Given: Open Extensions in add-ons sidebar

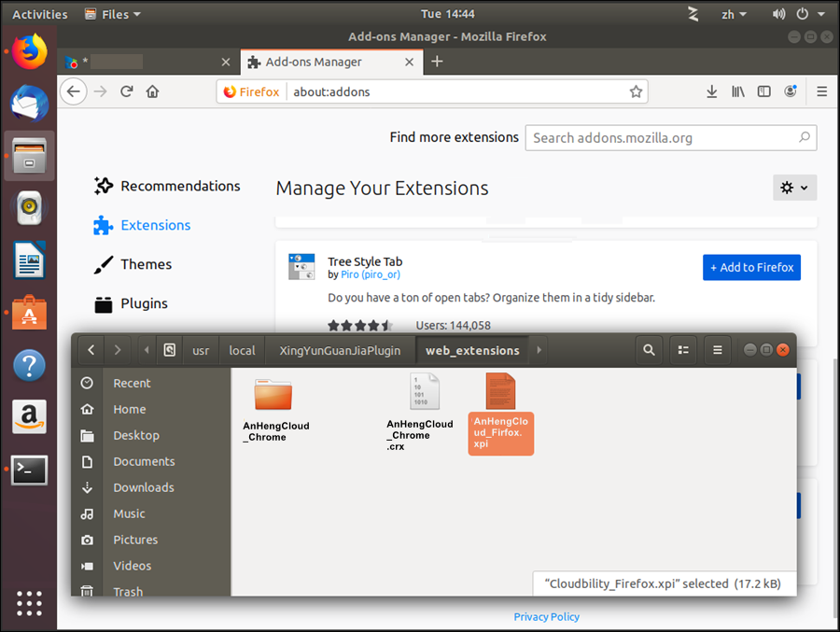Looking at the screenshot, I should (x=142, y=225).
